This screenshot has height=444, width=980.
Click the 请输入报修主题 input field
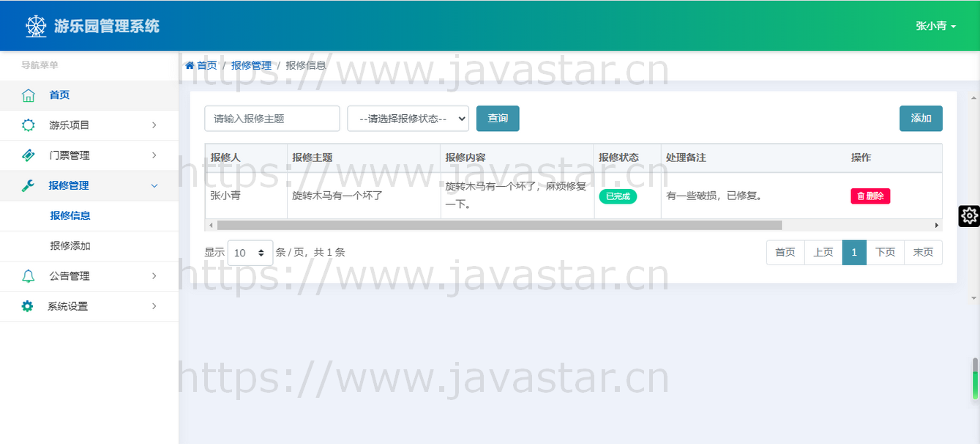pos(272,119)
